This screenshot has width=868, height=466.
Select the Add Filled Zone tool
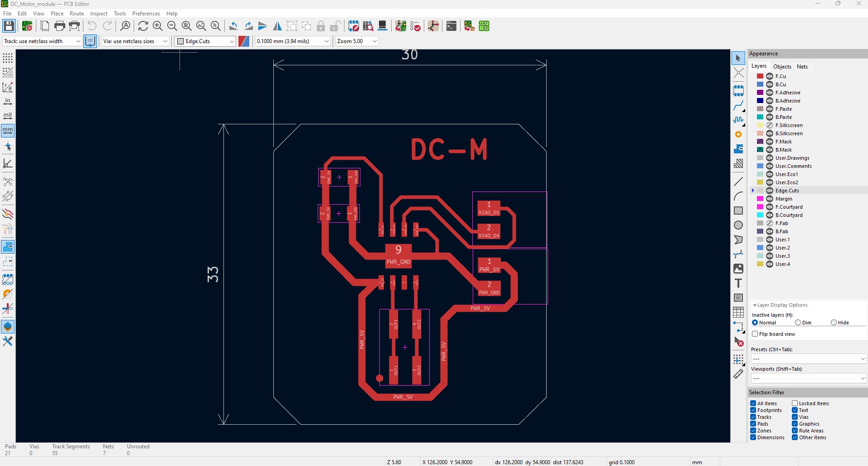pos(738,149)
